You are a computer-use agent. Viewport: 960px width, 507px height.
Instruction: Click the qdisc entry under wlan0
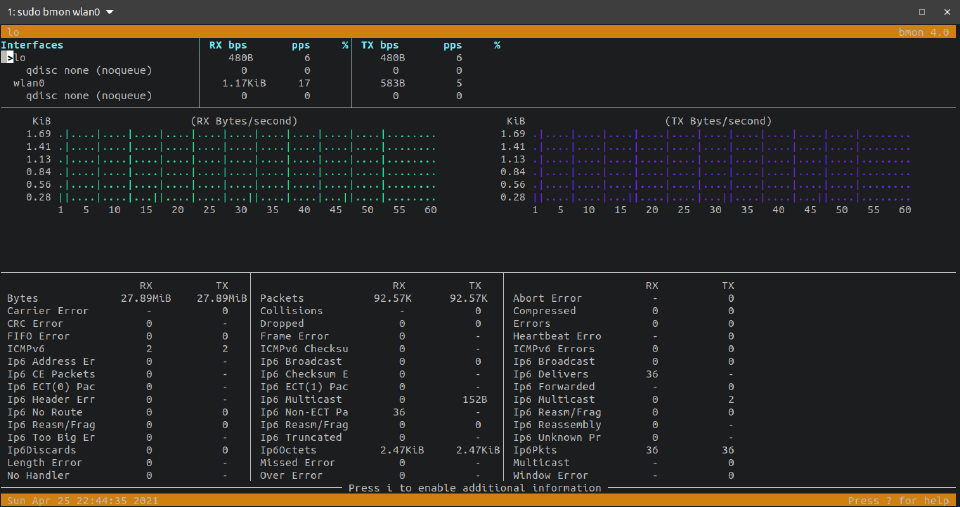click(x=89, y=97)
